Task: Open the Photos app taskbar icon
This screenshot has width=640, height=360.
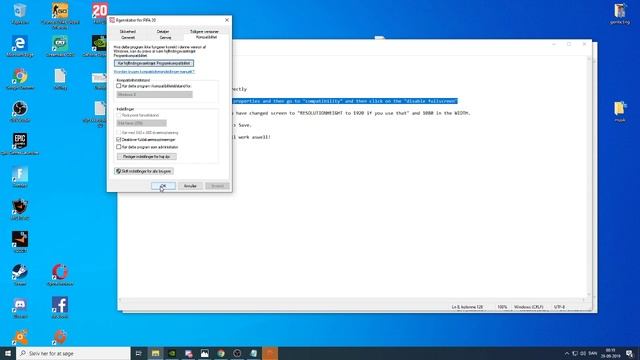Action: point(204,353)
